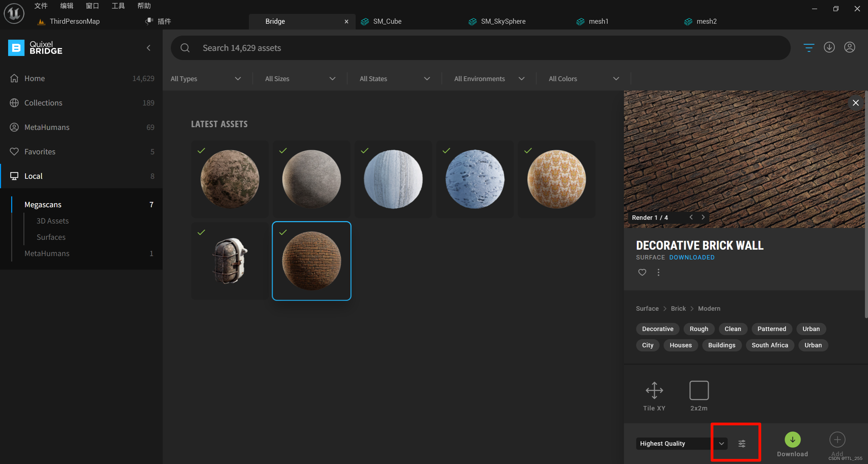Expand the All Types filter dropdown
The width and height of the screenshot is (868, 464).
coord(206,79)
